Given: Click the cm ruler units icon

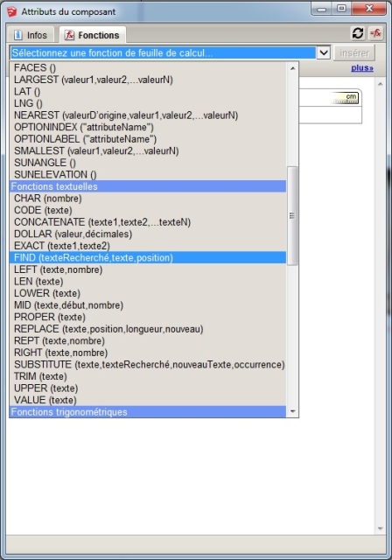Looking at the screenshot, I should [x=345, y=98].
